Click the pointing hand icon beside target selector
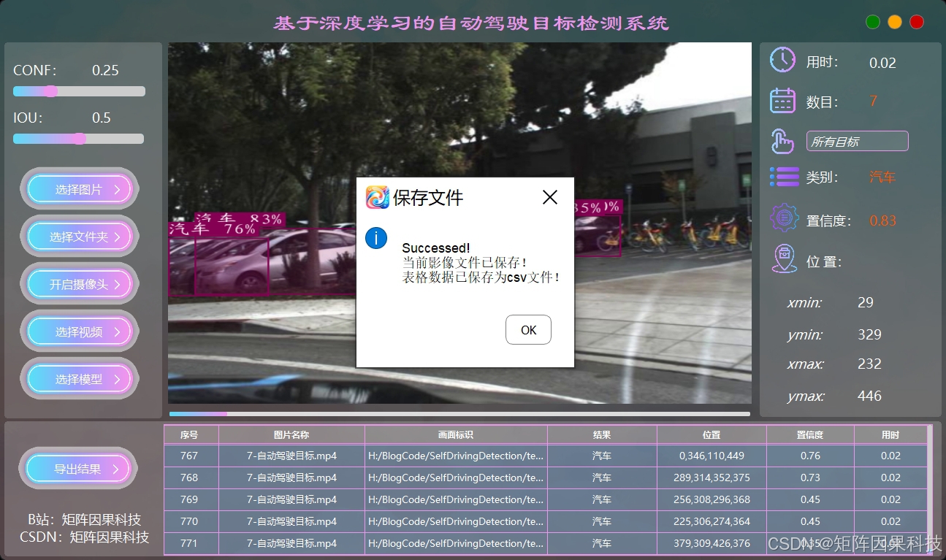 [782, 141]
